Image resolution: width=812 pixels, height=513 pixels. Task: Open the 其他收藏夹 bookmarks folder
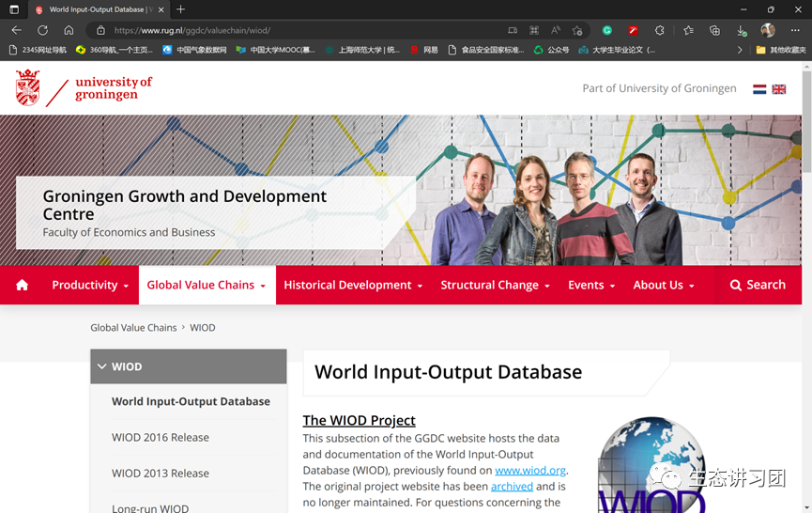tap(781, 50)
